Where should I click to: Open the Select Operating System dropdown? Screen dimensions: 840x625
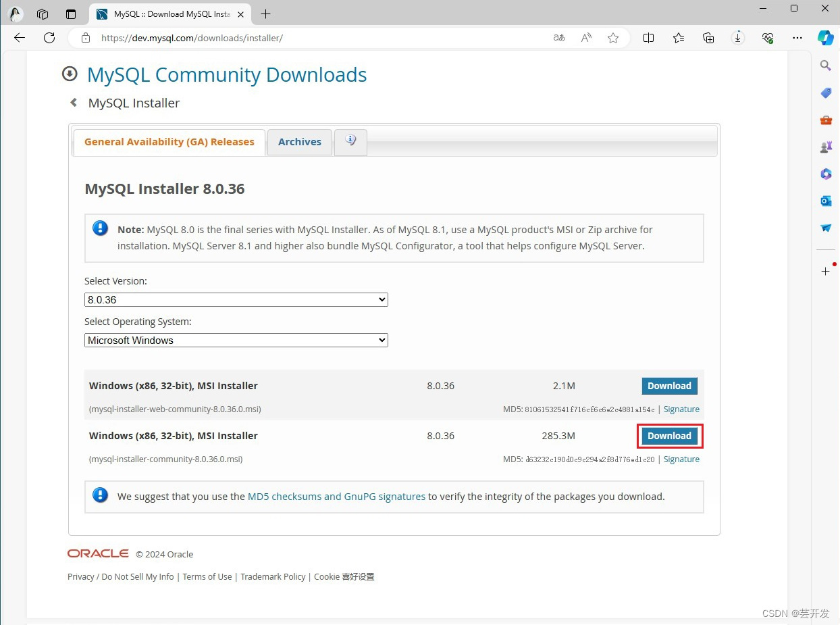pos(236,341)
